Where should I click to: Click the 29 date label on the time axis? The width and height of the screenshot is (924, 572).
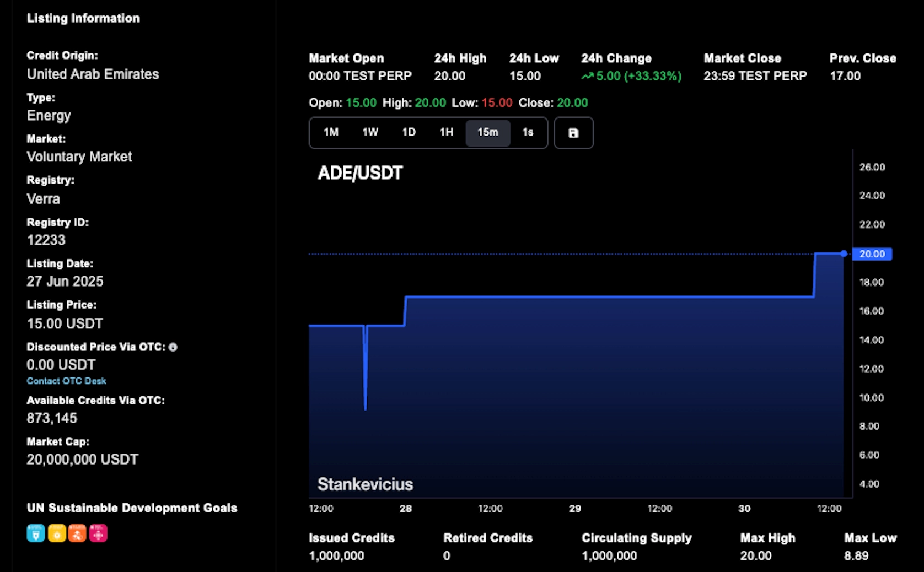575,509
